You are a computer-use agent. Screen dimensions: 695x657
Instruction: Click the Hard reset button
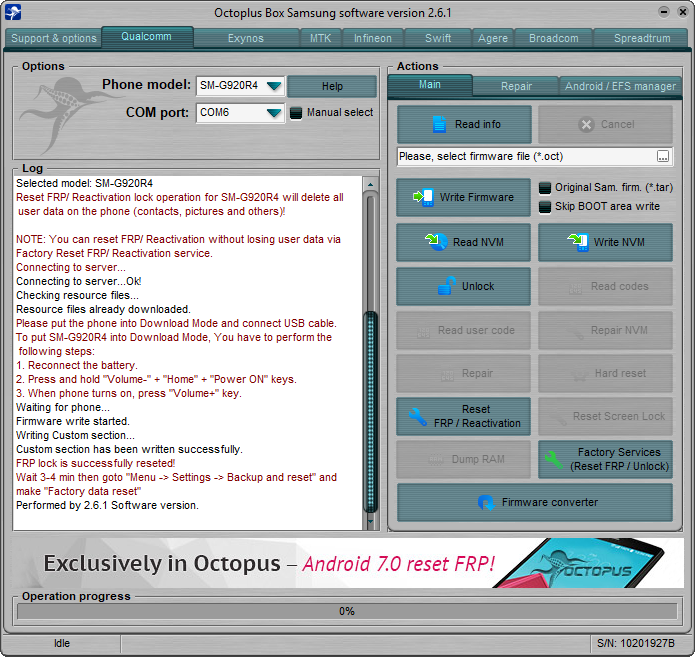(x=605, y=373)
